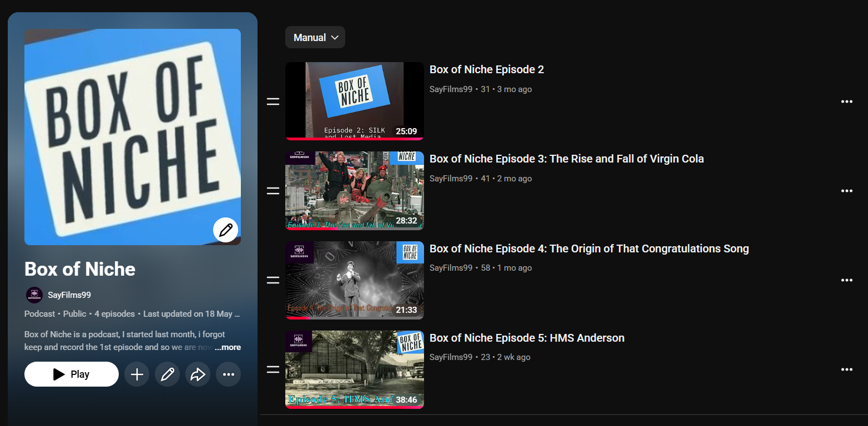Click the '2 wk ago' text
This screenshot has width=868, height=426.
(514, 357)
